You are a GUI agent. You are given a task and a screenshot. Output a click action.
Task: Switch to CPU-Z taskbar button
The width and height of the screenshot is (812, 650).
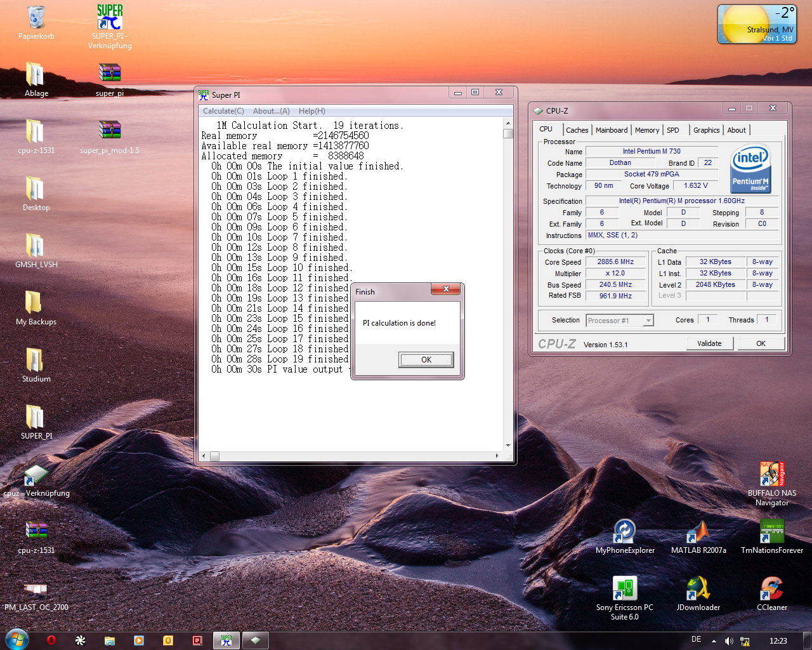(x=256, y=640)
